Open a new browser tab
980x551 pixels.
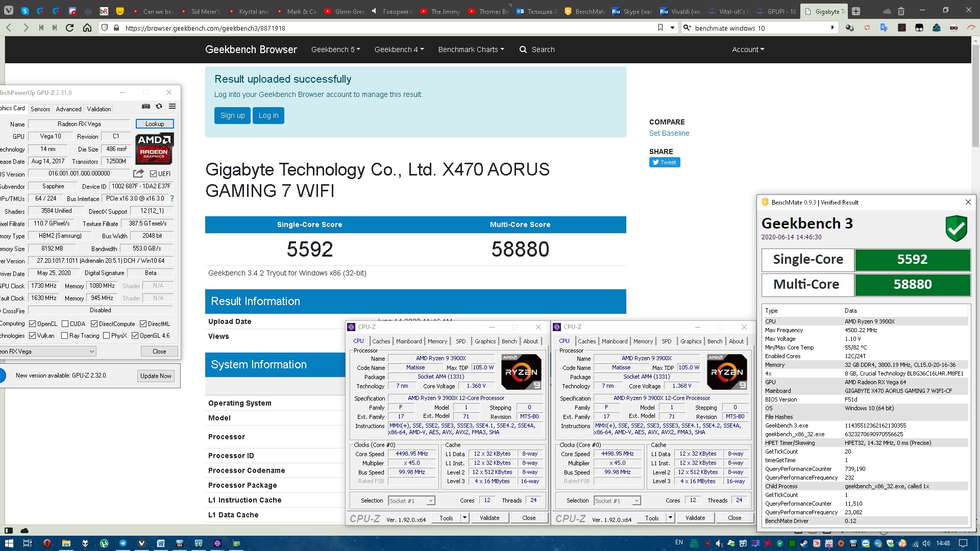tap(856, 11)
